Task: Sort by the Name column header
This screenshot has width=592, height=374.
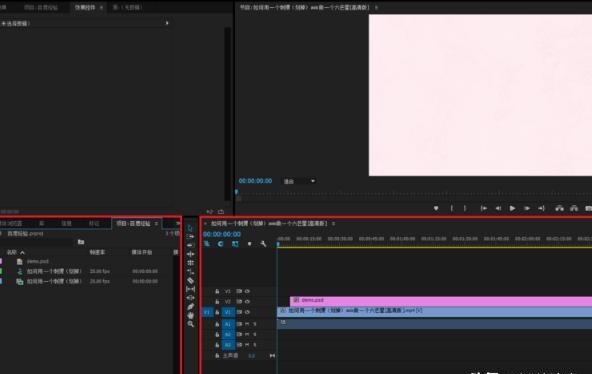Action: point(15,252)
